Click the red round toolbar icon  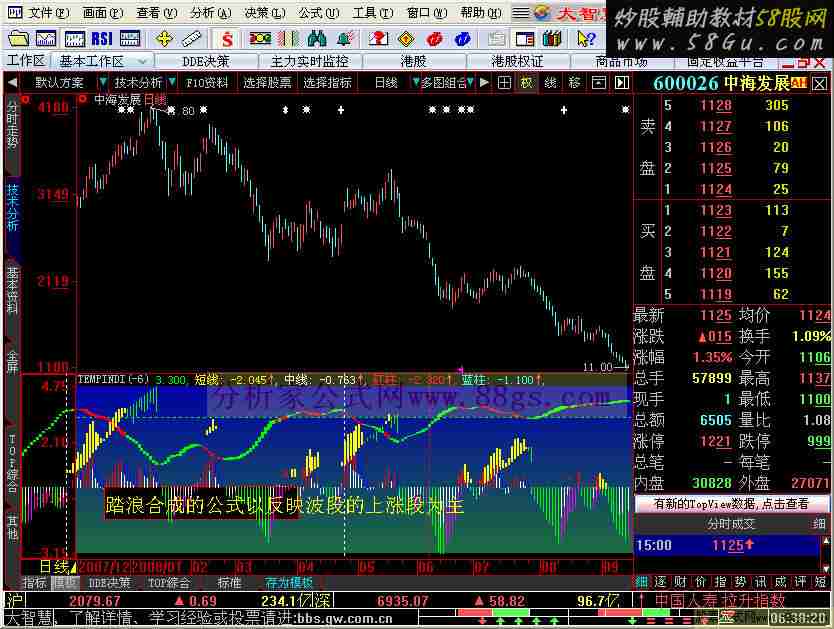click(435, 38)
